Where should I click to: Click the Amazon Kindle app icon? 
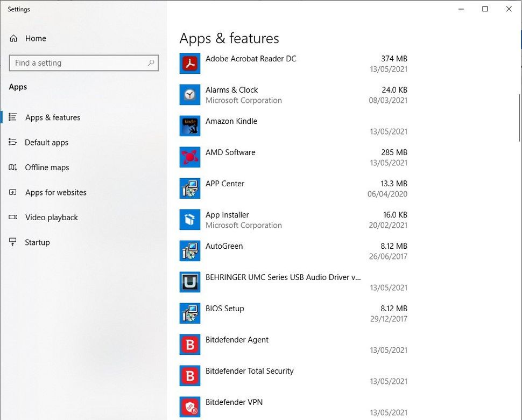coord(189,125)
